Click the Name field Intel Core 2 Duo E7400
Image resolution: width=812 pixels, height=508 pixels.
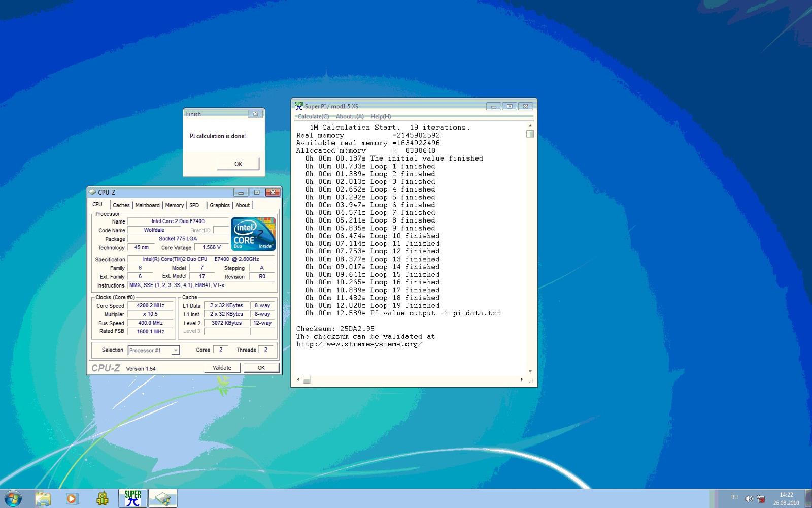click(x=178, y=221)
